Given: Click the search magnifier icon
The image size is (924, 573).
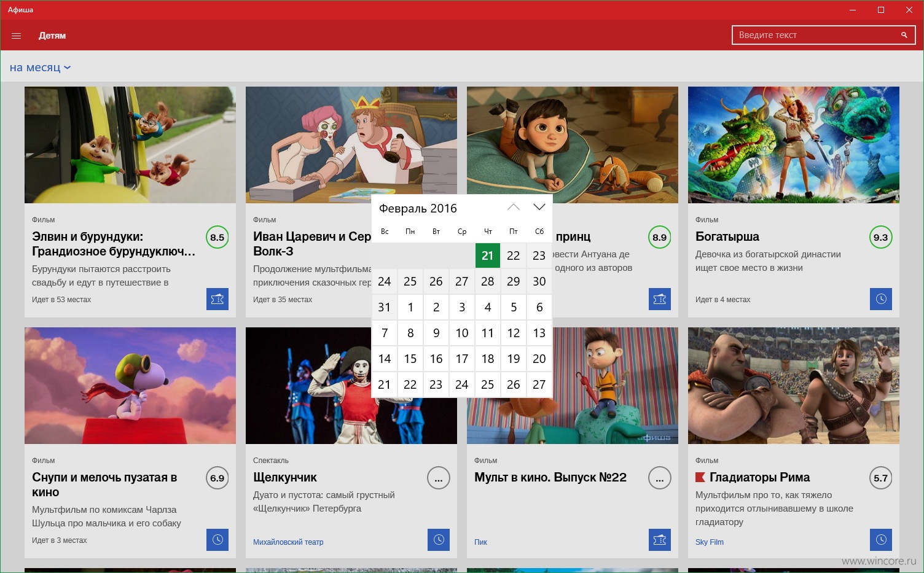Looking at the screenshot, I should tap(904, 35).
